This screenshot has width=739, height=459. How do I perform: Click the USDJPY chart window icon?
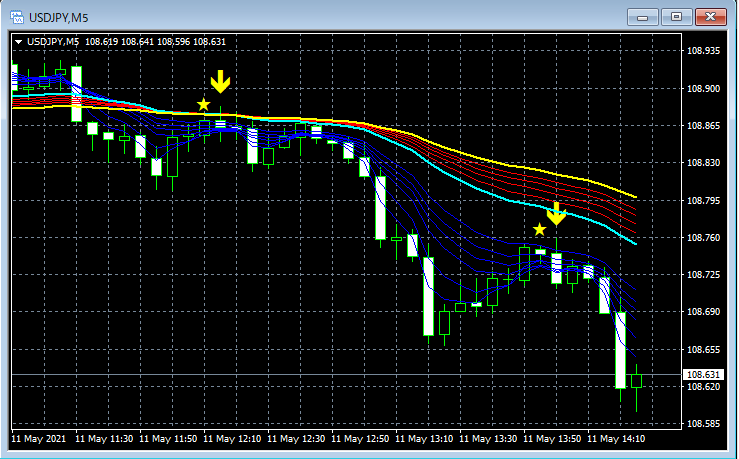pyautogui.click(x=17, y=17)
